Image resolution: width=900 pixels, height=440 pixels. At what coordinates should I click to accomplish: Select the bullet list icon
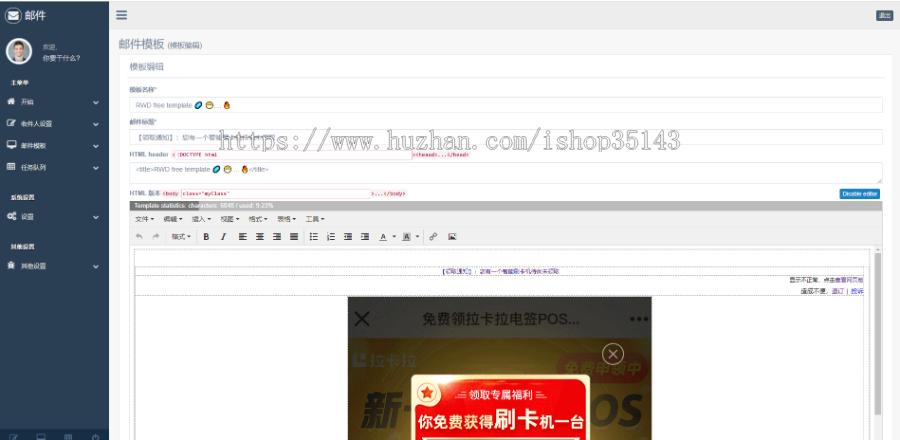(313, 237)
